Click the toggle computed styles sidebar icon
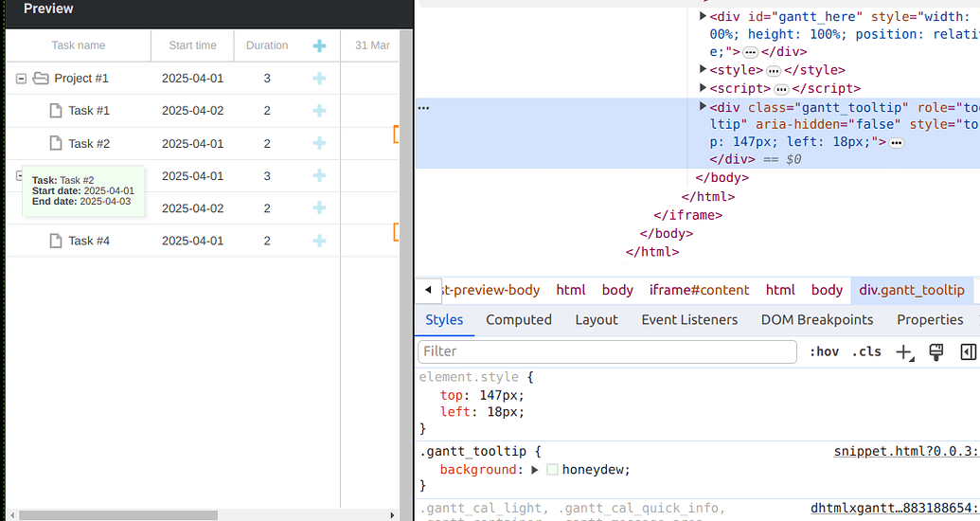Viewport: 980px width, 521px height. [x=968, y=352]
